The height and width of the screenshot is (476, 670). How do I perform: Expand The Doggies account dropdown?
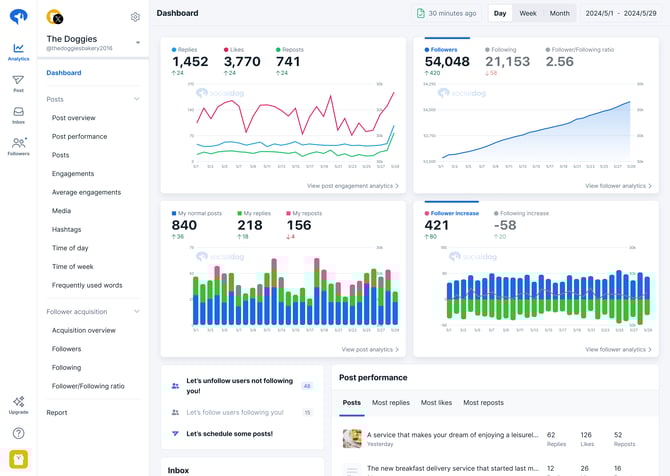(x=138, y=42)
